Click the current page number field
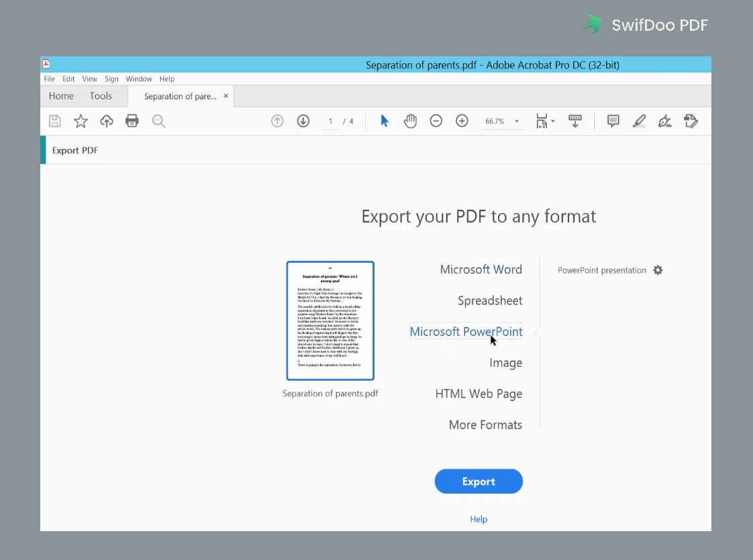Screen dimensions: 753x560 (330, 121)
